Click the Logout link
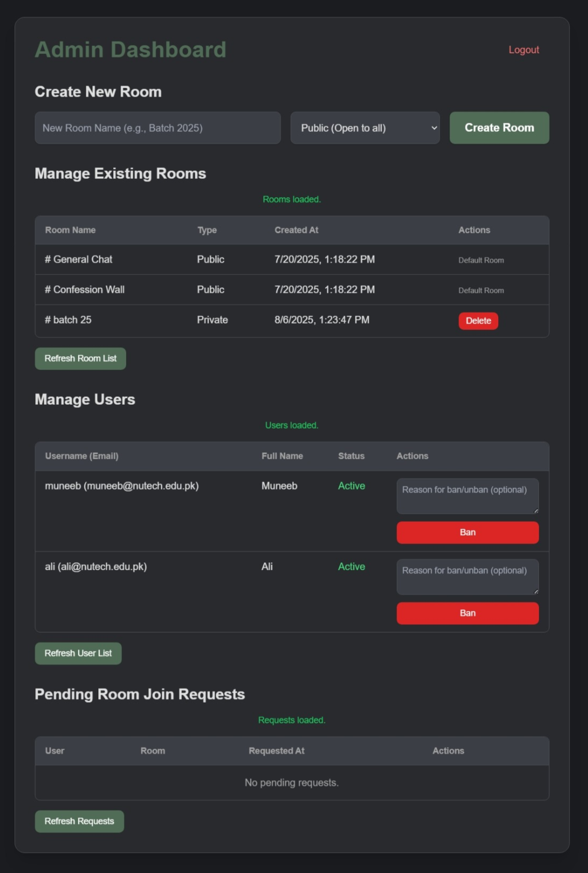 click(x=523, y=50)
